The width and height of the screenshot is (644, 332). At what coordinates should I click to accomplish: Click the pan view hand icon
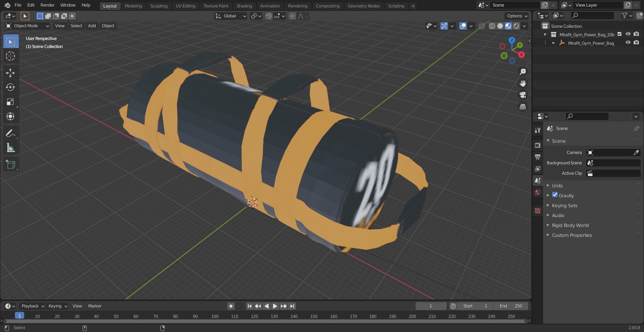tap(522, 83)
